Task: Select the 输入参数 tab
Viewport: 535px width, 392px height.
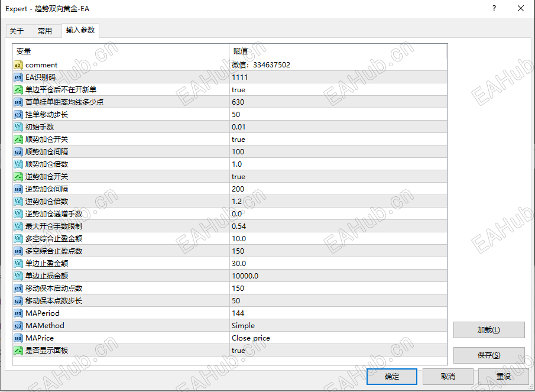Action: pos(80,30)
